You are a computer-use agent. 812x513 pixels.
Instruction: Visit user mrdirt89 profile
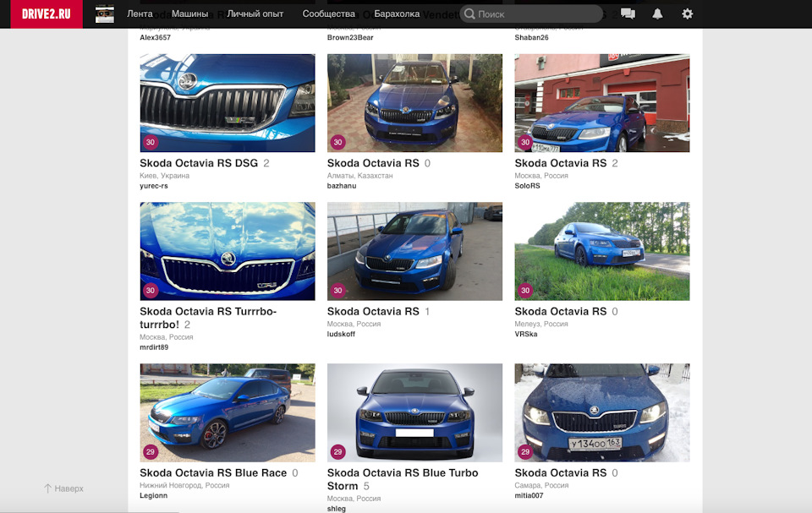point(154,347)
